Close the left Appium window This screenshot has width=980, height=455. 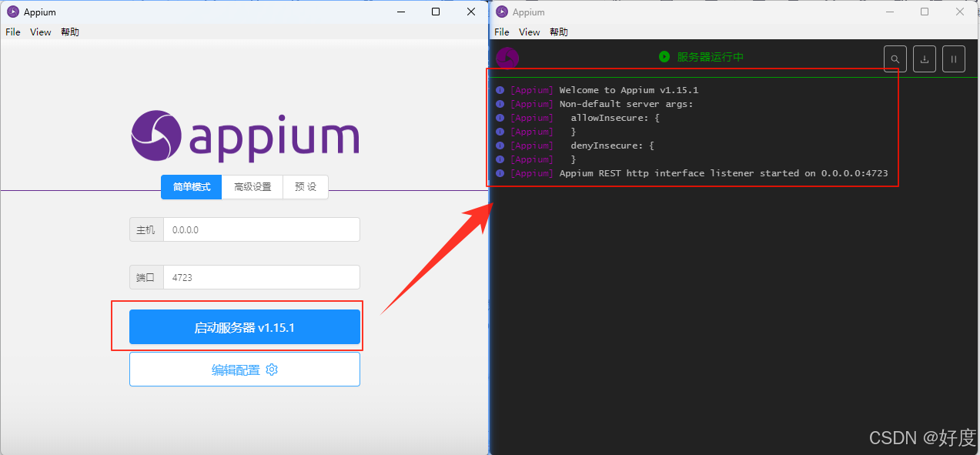tap(471, 12)
